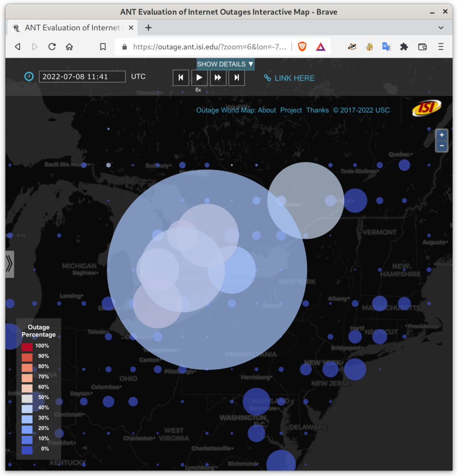
Task: Expand the left side panel
Action: tap(9, 264)
